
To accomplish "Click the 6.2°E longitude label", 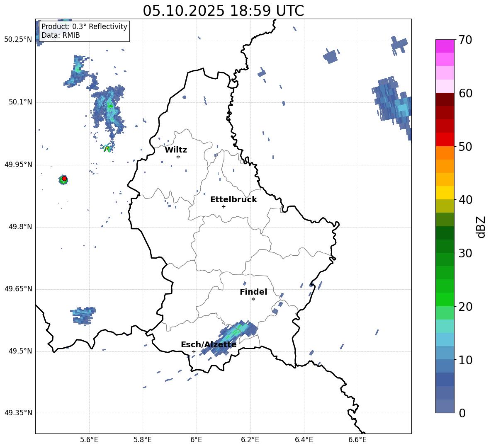I will click(250, 440).
